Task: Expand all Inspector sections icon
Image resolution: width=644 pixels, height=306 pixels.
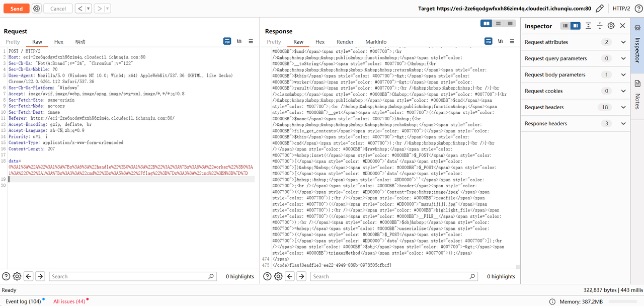Action: [588, 26]
